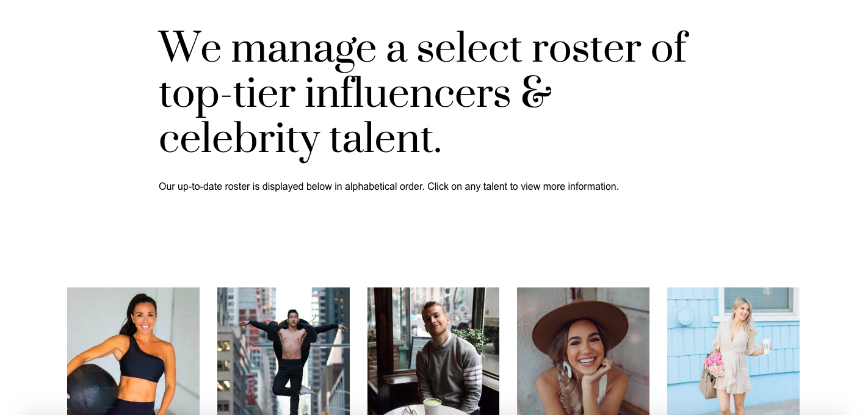Click the tan handbag carried by woman in dress
Screen dimensions: 868x415
[x=708, y=386]
